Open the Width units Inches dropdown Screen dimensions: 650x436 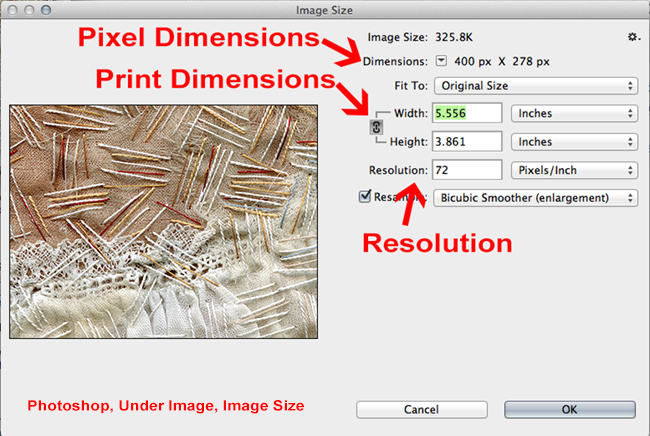coord(574,114)
